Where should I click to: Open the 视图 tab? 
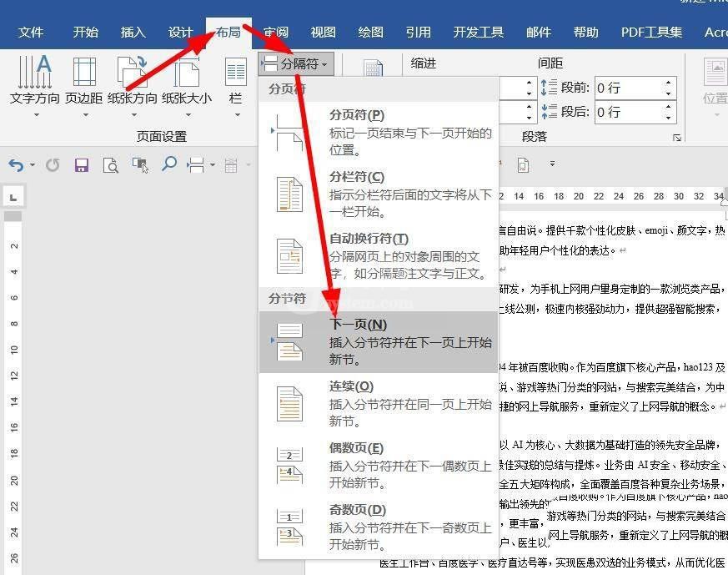click(x=324, y=32)
